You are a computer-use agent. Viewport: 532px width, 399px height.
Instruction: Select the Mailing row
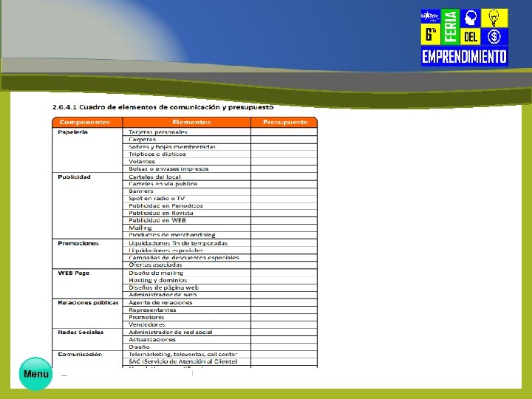[x=187, y=228]
